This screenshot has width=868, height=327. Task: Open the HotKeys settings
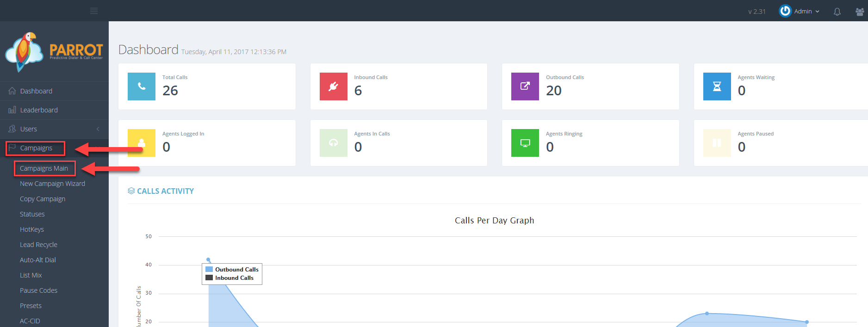[32, 229]
